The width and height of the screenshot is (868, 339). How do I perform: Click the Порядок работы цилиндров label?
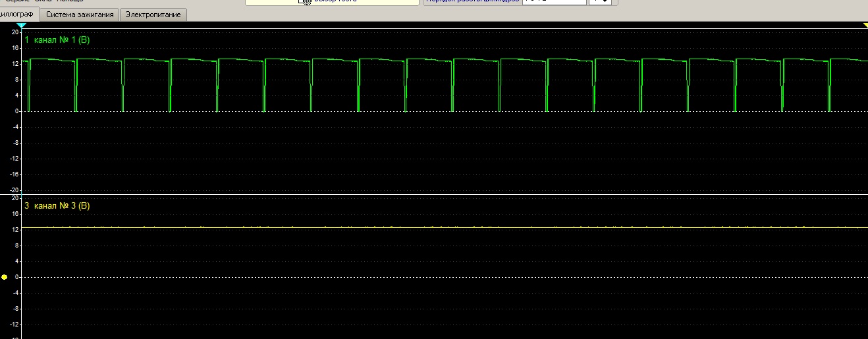point(472,1)
